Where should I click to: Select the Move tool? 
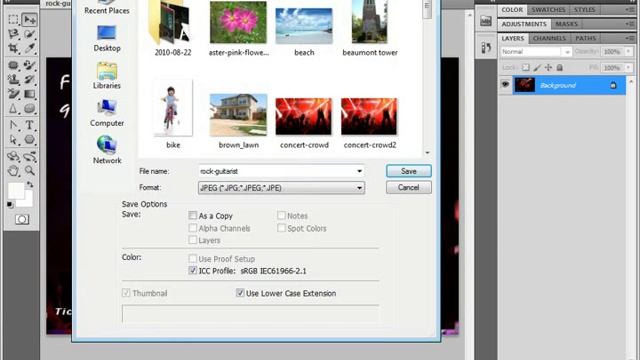29,19
